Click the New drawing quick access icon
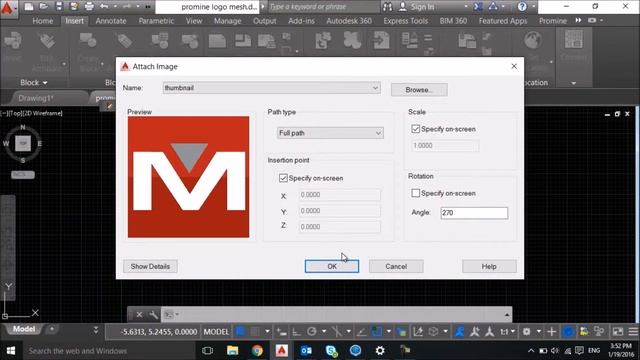Viewport: 640px width, 360px height. pos(29,7)
